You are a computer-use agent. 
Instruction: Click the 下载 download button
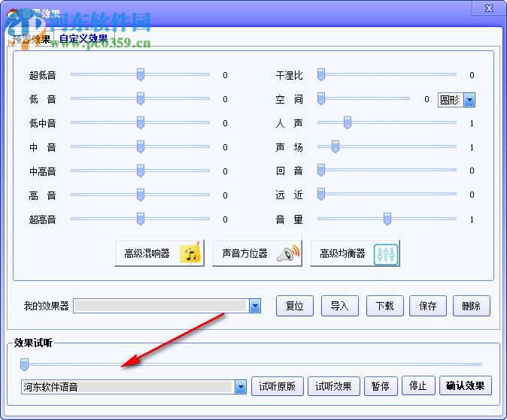click(385, 306)
